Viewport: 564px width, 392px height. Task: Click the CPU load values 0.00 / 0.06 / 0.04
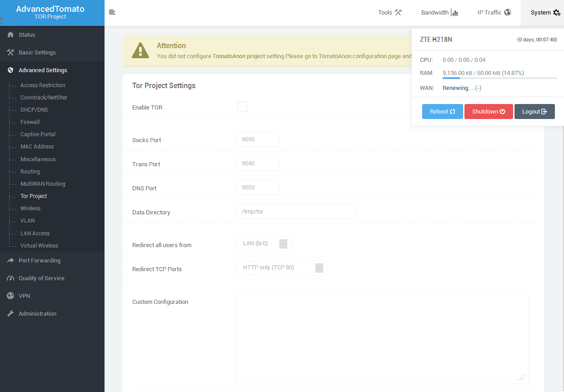[464, 60]
